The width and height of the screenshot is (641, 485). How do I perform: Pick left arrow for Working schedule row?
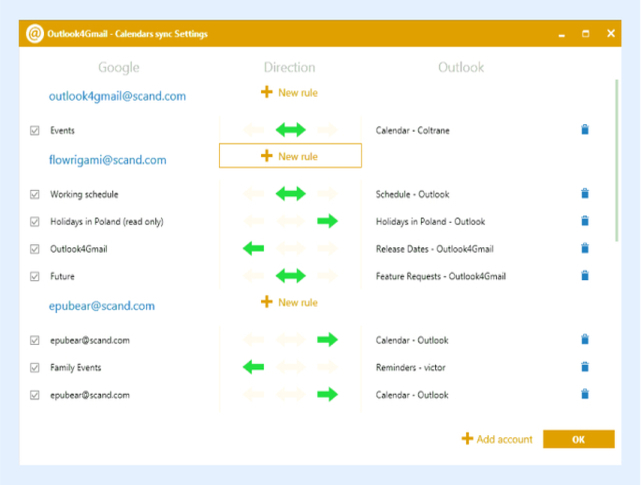click(253, 193)
